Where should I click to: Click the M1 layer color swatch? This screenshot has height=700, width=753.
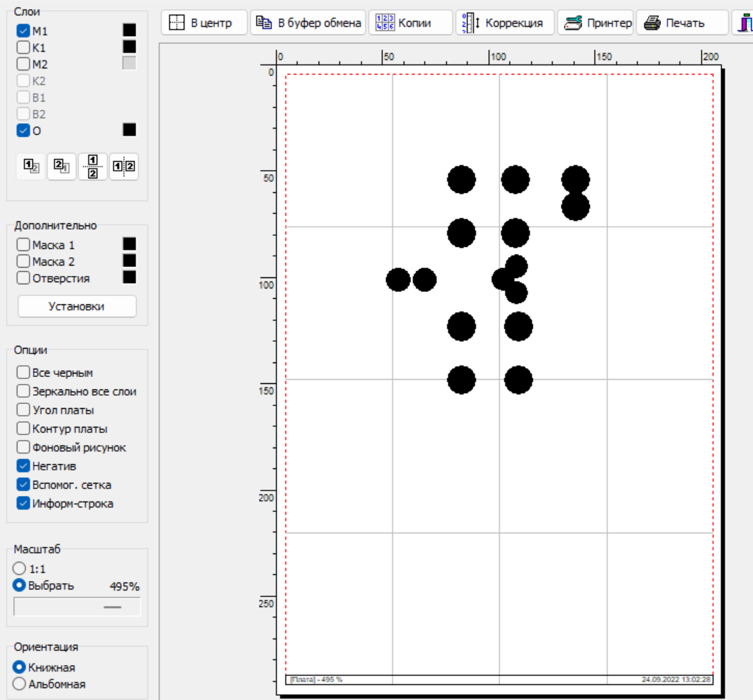click(x=129, y=30)
